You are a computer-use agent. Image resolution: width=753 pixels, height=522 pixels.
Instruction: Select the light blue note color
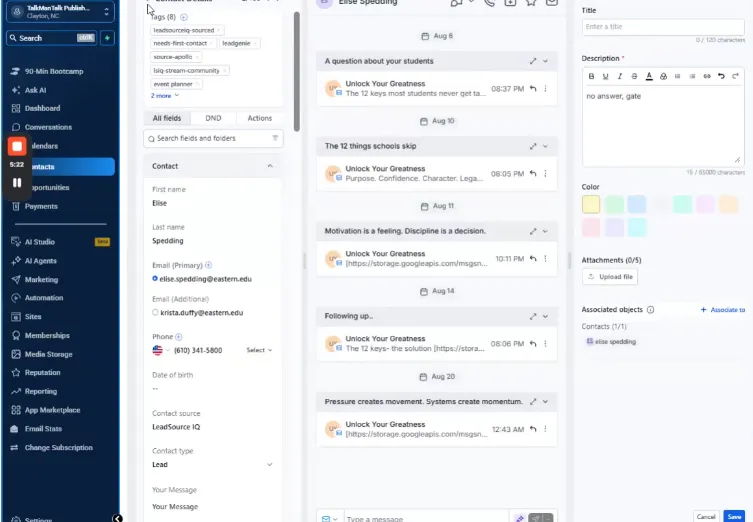point(637,205)
